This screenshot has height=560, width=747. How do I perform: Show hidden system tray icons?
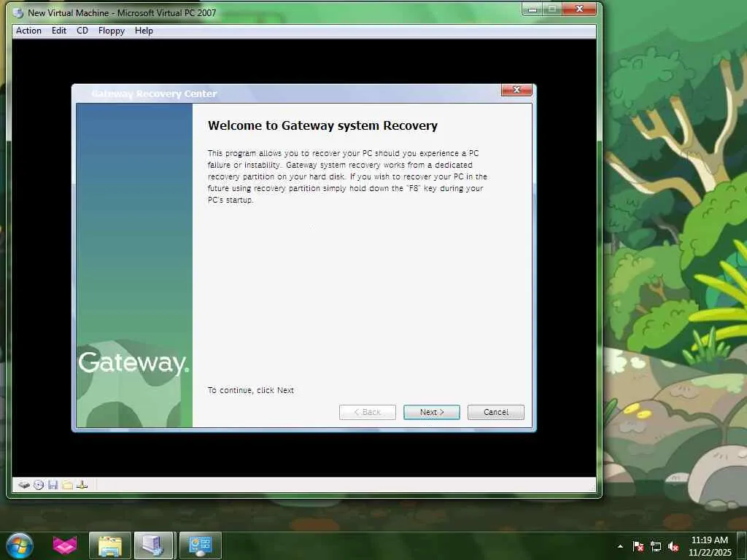(620, 546)
